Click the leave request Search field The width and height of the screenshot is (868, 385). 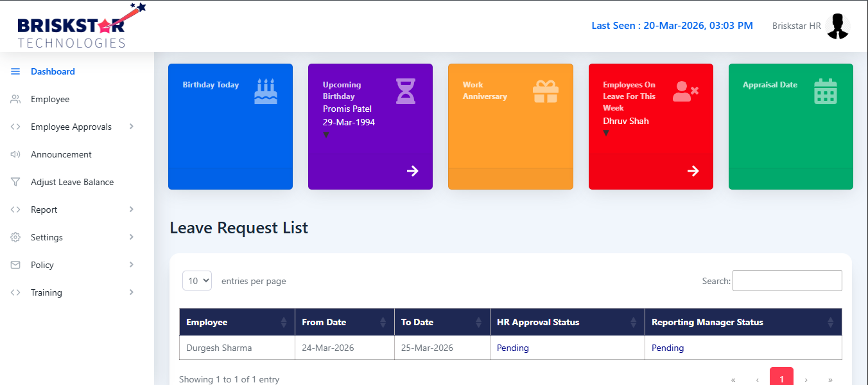[x=787, y=281]
